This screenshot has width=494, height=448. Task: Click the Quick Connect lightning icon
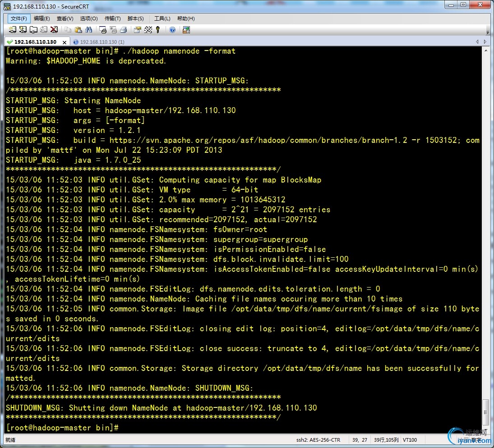pyautogui.click(x=23, y=30)
